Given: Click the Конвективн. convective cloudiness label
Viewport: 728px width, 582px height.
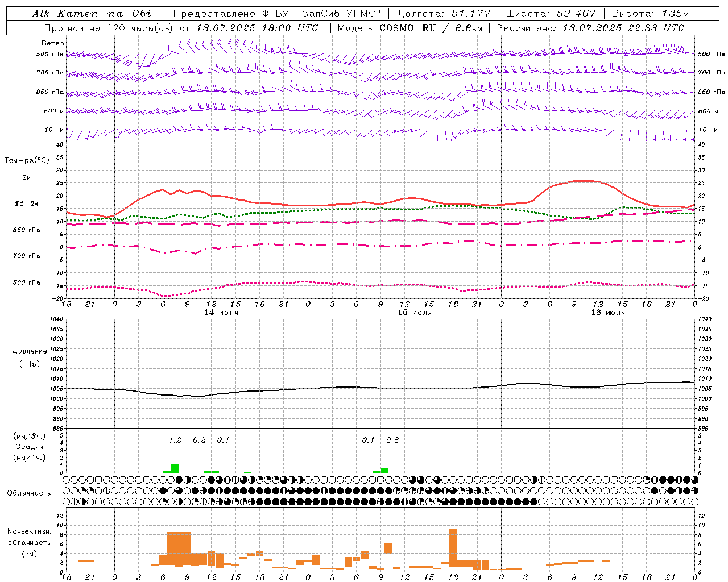Looking at the screenshot, I should click(30, 531).
